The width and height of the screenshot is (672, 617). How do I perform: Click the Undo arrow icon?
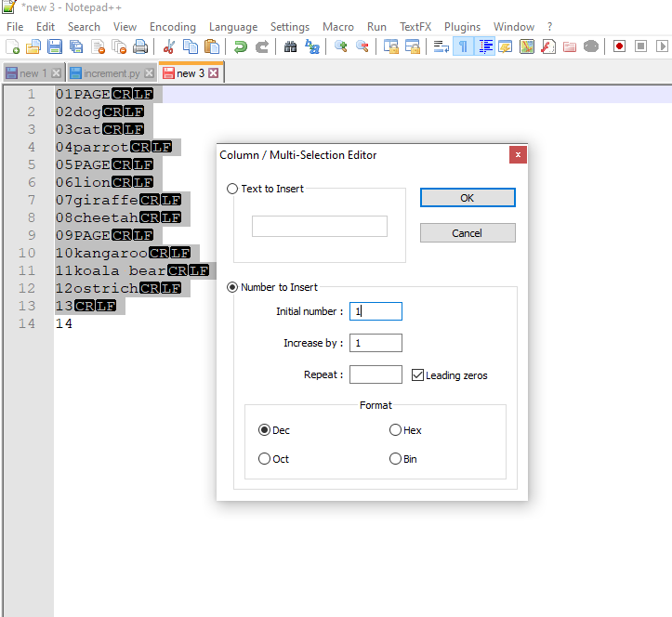pyautogui.click(x=241, y=46)
